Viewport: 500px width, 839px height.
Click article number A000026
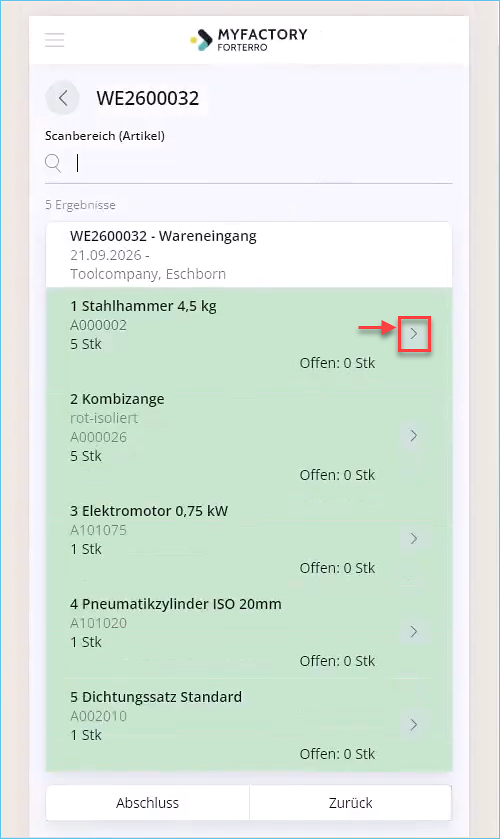click(x=99, y=437)
